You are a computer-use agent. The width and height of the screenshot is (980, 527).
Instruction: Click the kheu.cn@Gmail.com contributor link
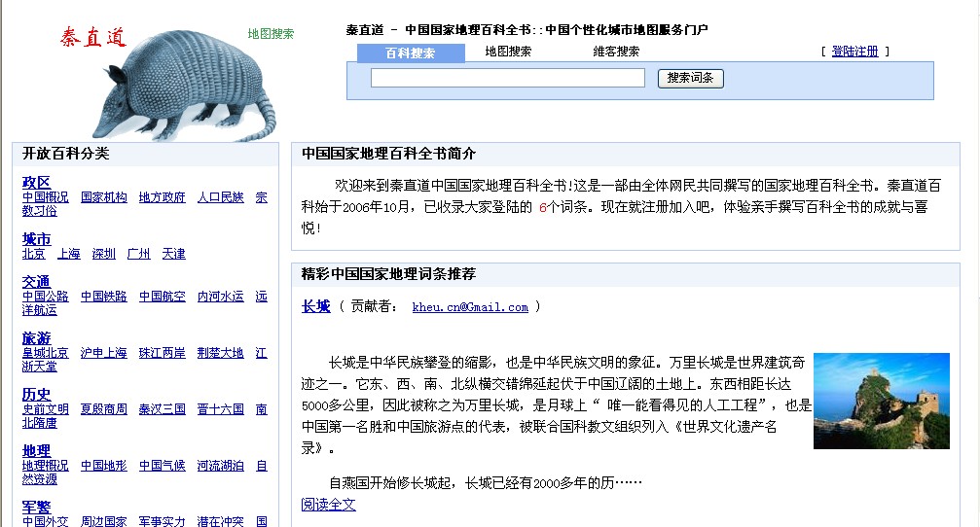pos(470,307)
